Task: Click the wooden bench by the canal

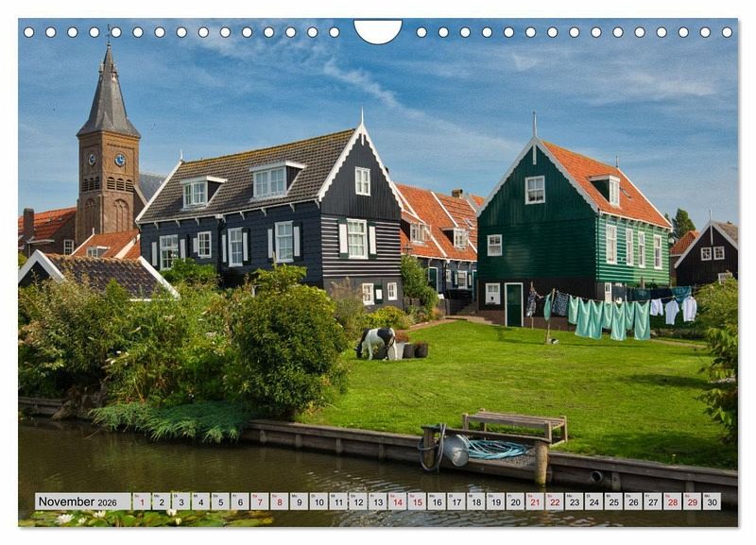Action: tap(515, 424)
